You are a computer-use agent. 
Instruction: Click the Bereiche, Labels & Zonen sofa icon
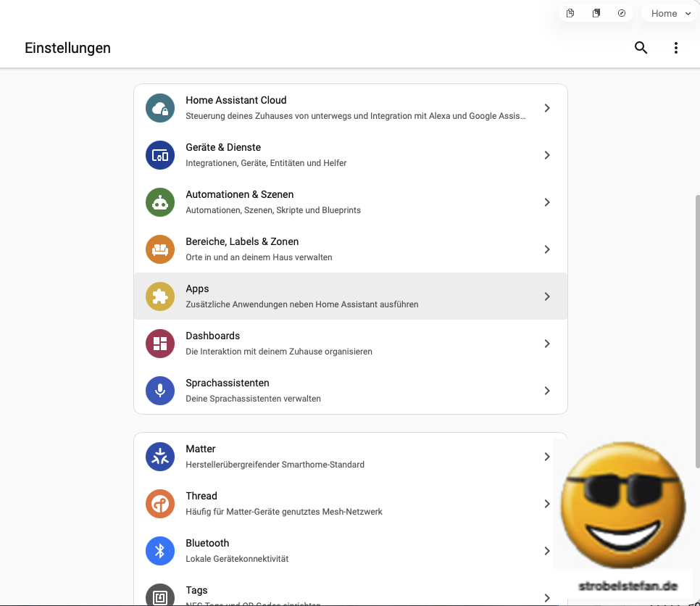pyautogui.click(x=160, y=249)
